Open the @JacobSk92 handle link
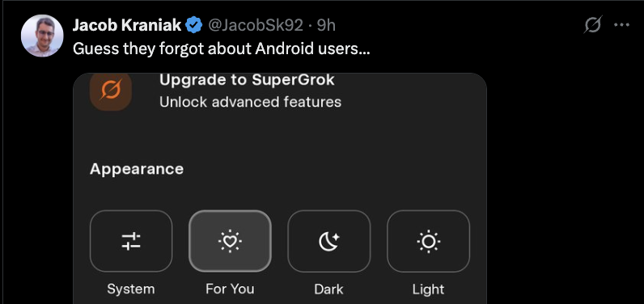 [x=256, y=25]
